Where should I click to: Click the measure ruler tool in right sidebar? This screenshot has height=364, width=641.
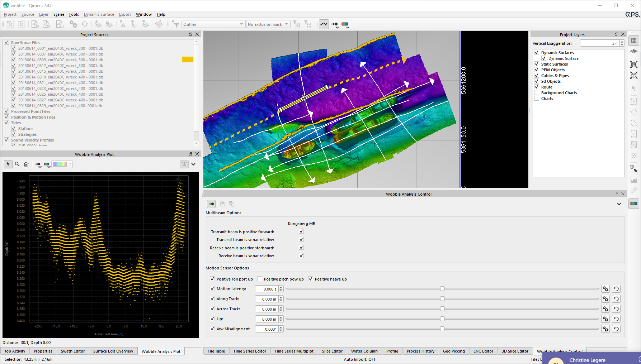pyautogui.click(x=634, y=190)
